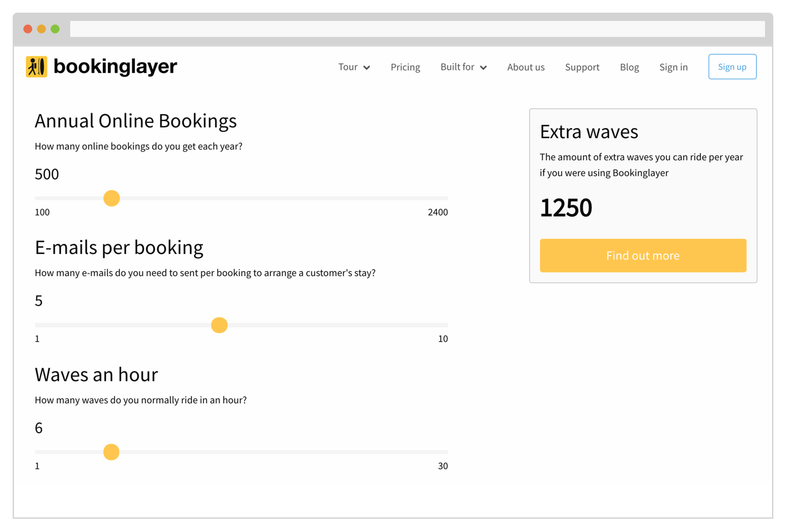The image size is (786, 532).
Task: Navigate to the Blog
Action: (x=629, y=67)
